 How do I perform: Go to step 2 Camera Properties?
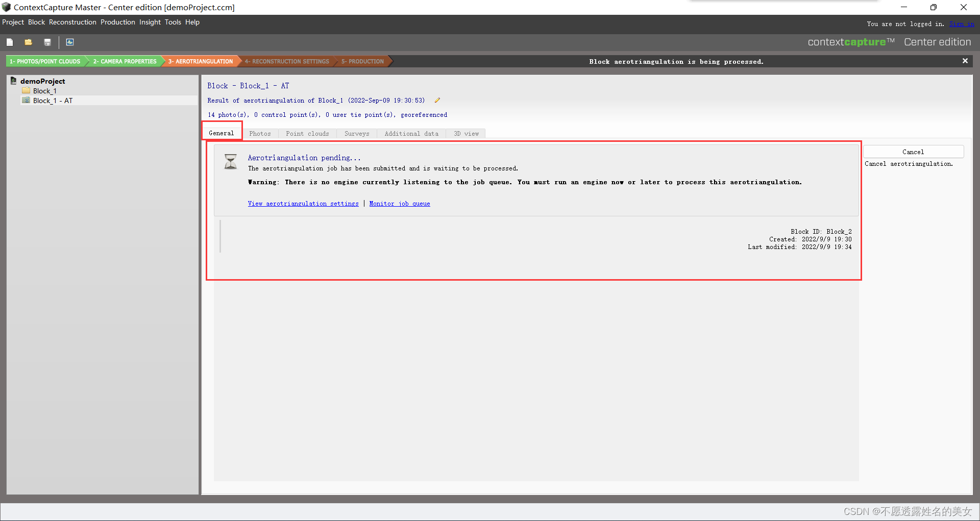pos(125,61)
